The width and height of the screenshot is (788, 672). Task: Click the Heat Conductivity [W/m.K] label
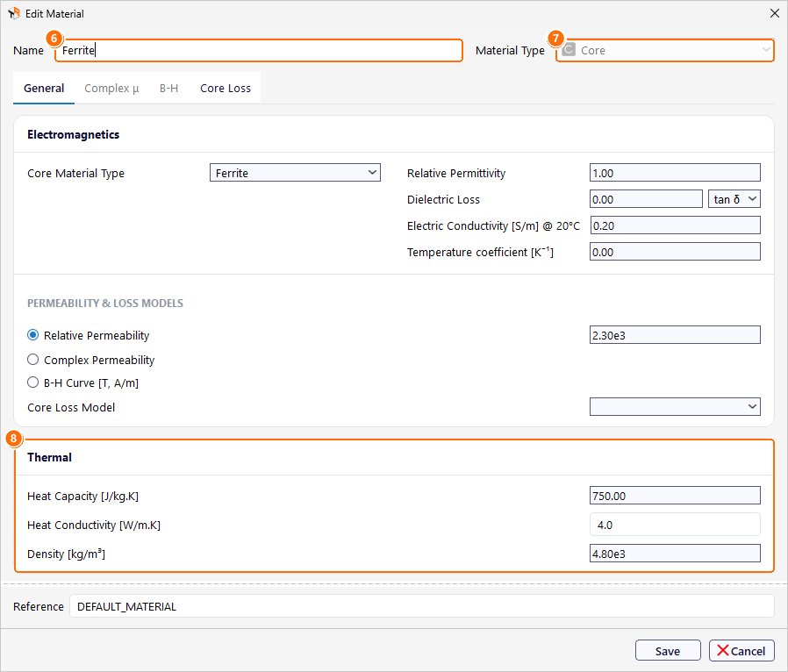click(94, 525)
